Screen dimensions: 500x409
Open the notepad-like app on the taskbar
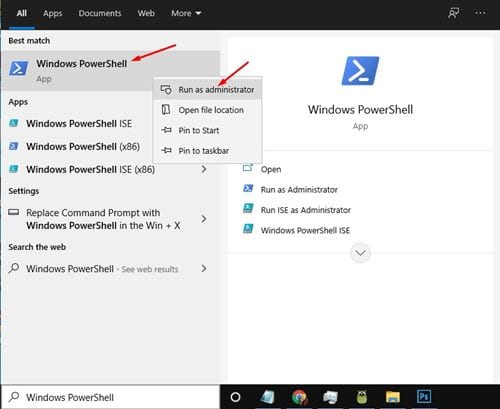pos(267,397)
